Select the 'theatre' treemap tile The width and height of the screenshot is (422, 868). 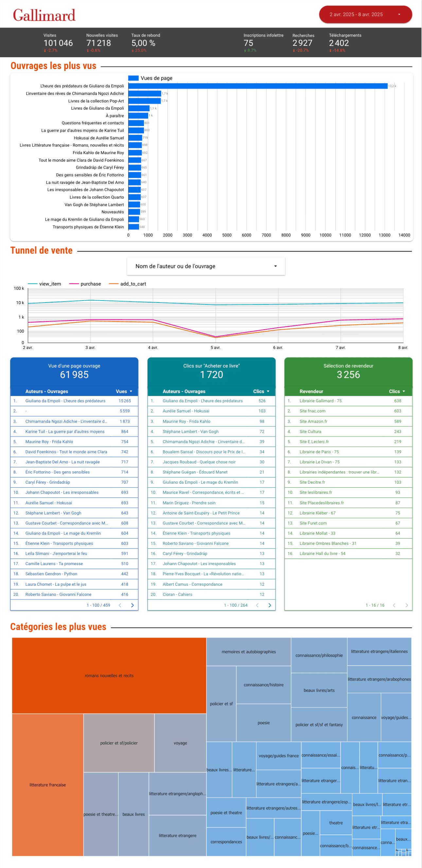[x=336, y=823]
